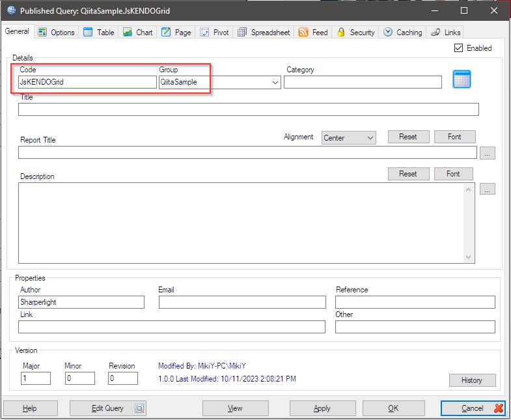Click in the Code field
The image size is (511, 420).
(x=87, y=82)
